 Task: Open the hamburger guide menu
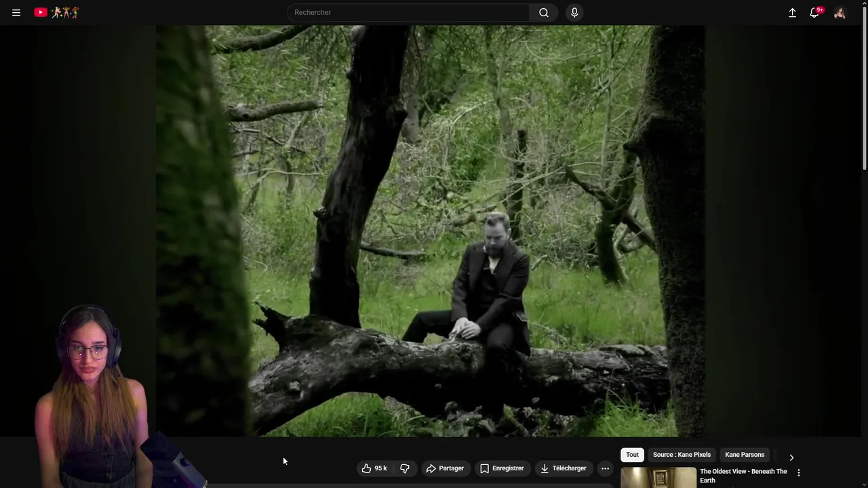point(16,12)
